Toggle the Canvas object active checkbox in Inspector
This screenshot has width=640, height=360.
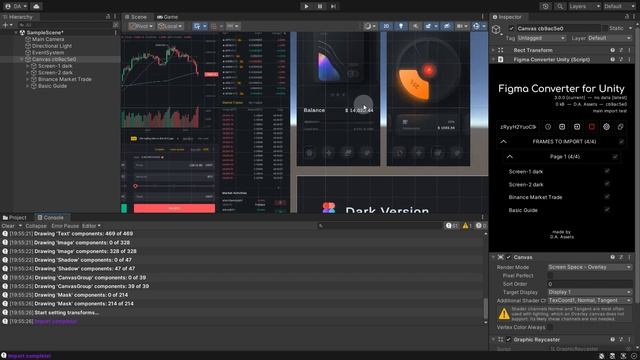511,29
